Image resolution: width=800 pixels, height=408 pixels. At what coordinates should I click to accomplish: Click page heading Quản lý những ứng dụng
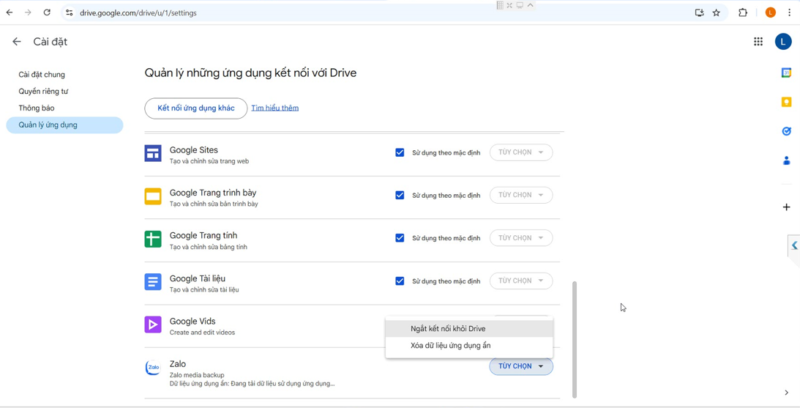pos(251,73)
